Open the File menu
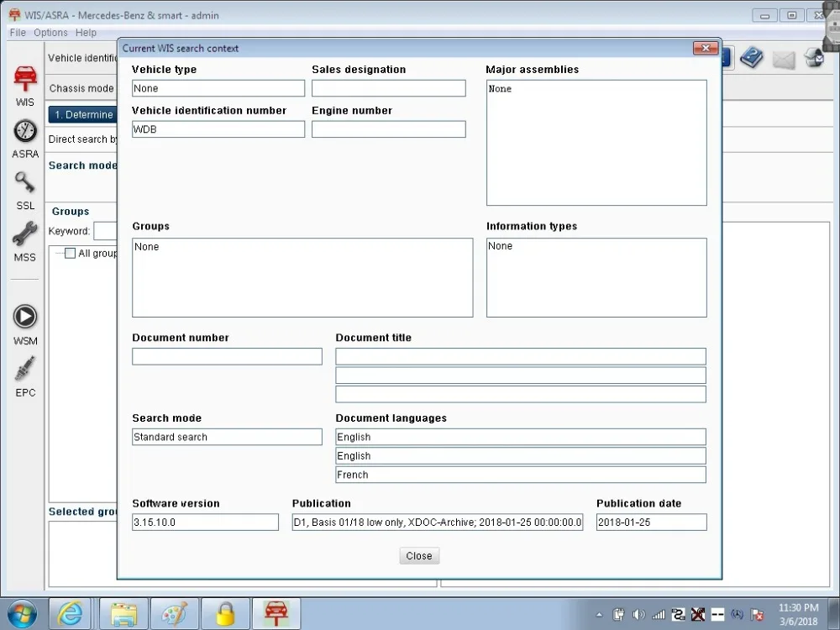 point(18,33)
